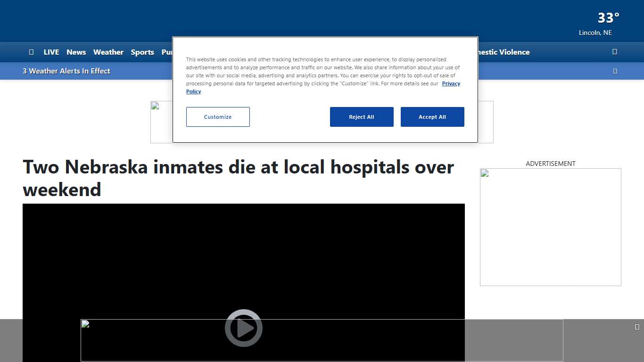Click the broken-image icon in the sidebar ad
Screen dimensions: 644x362
484,173
